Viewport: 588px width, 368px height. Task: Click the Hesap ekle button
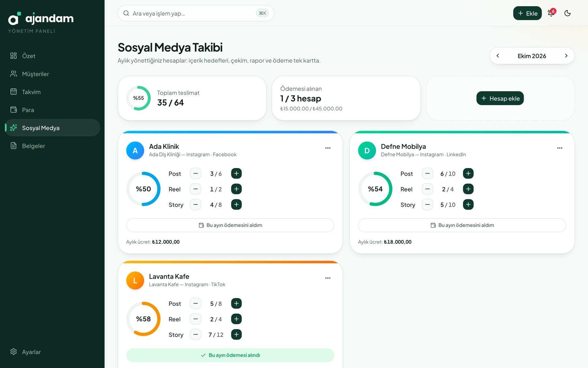[x=500, y=98]
